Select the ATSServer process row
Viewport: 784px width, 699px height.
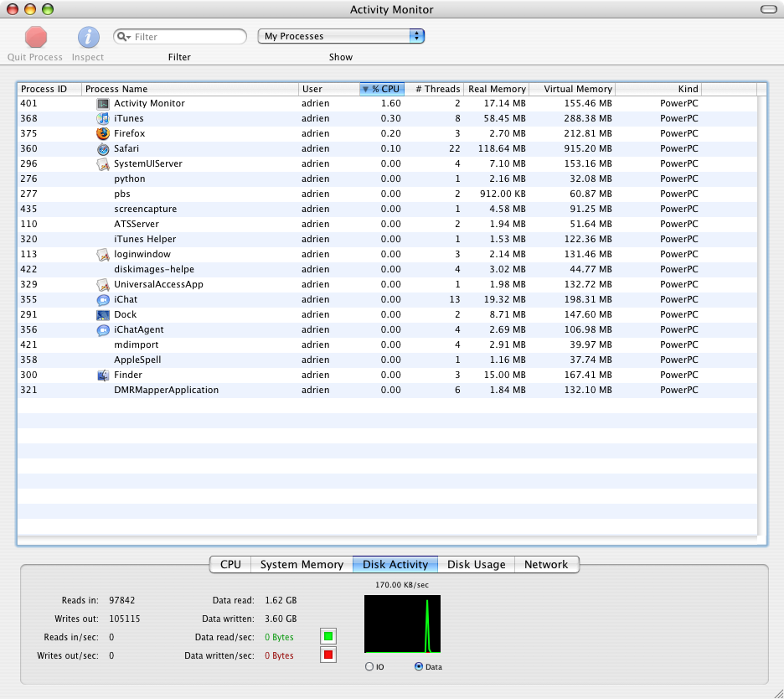[x=387, y=224]
